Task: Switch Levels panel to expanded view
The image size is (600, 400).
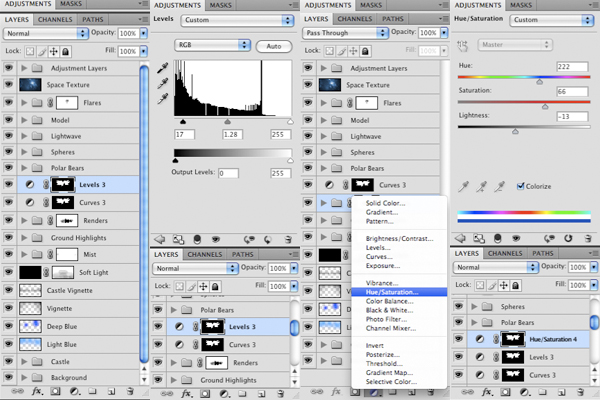Action: click(178, 240)
